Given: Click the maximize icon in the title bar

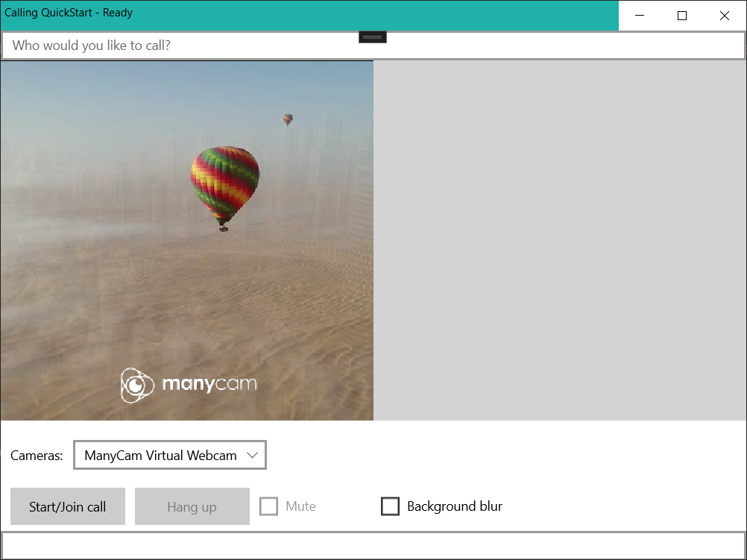Looking at the screenshot, I should point(682,15).
